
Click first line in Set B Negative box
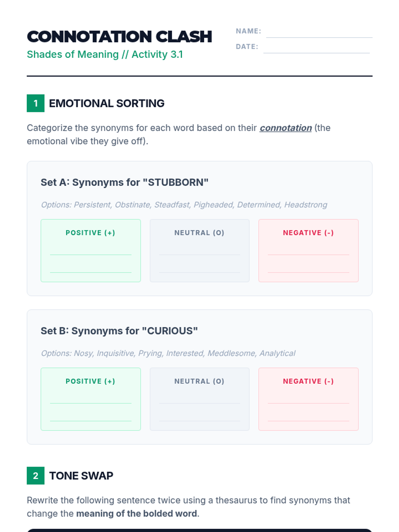pos(308,400)
